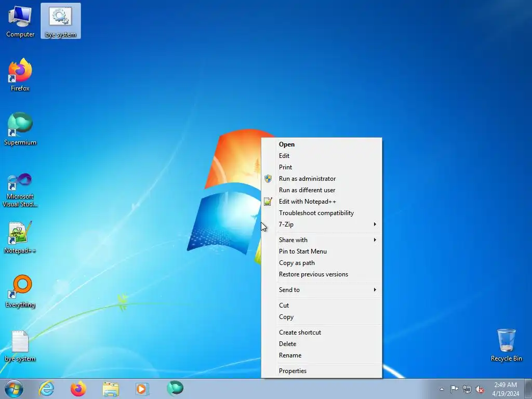
Task: Choose Print in the context menu
Action: (321, 167)
